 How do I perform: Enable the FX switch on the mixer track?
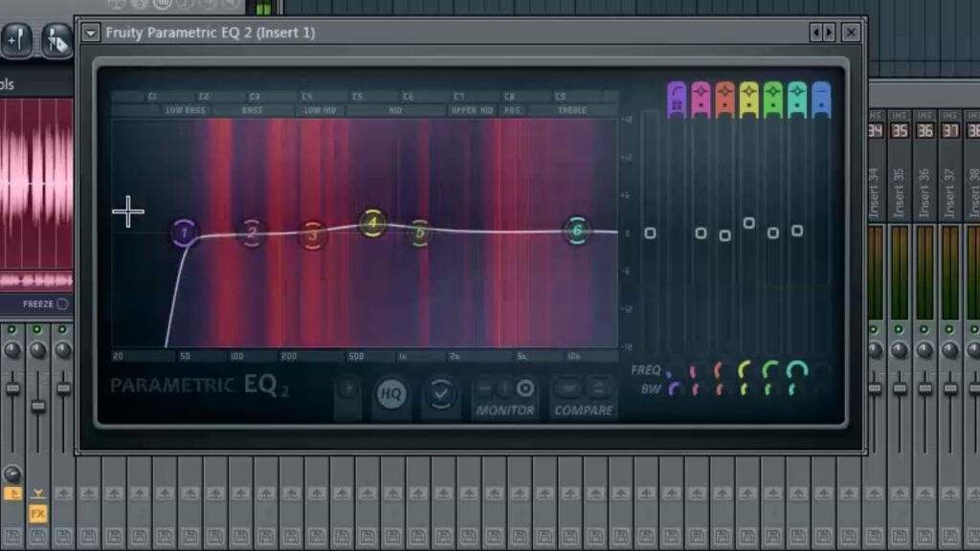tap(38, 514)
